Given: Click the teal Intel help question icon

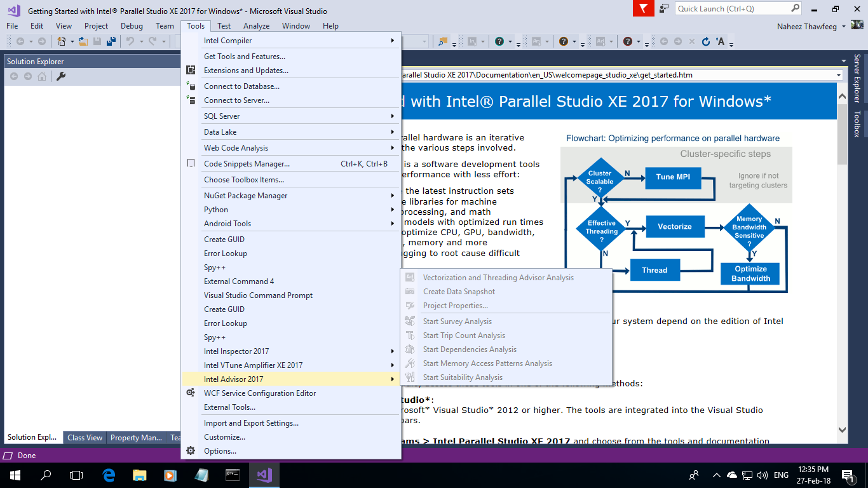Looking at the screenshot, I should [x=499, y=41].
